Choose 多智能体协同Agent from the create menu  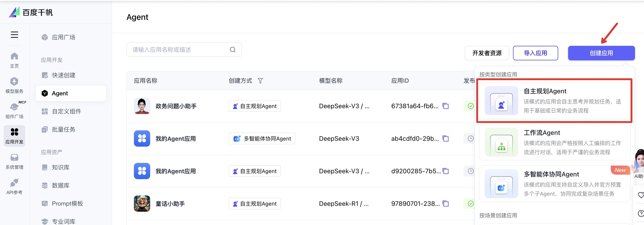click(x=554, y=183)
